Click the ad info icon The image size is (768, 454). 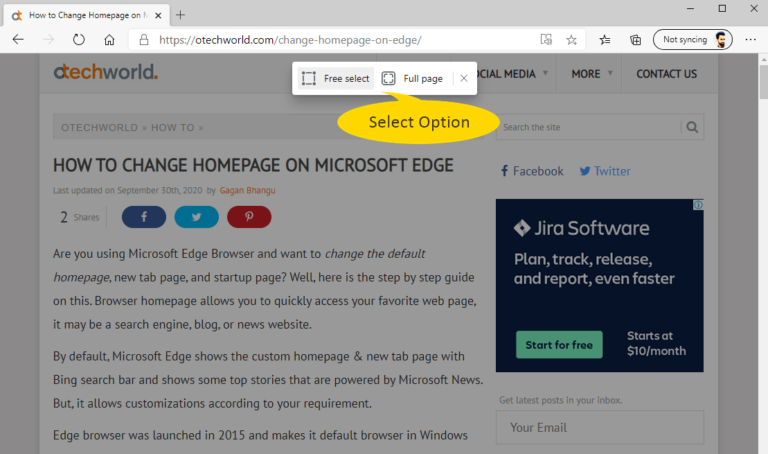(698, 205)
